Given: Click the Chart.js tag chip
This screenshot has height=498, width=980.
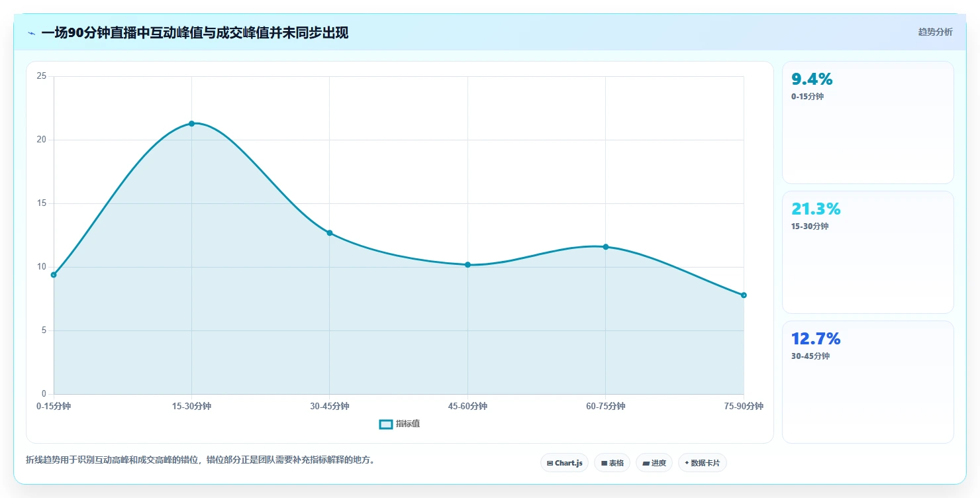Looking at the screenshot, I should pyautogui.click(x=564, y=463).
